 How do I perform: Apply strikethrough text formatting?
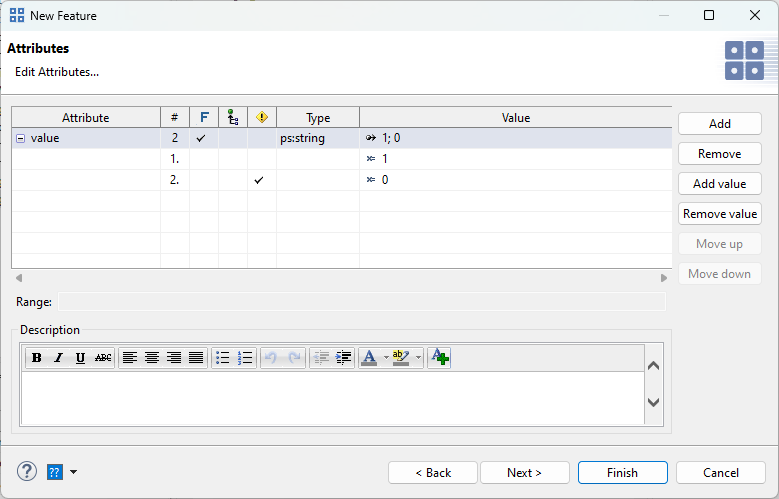coord(103,358)
